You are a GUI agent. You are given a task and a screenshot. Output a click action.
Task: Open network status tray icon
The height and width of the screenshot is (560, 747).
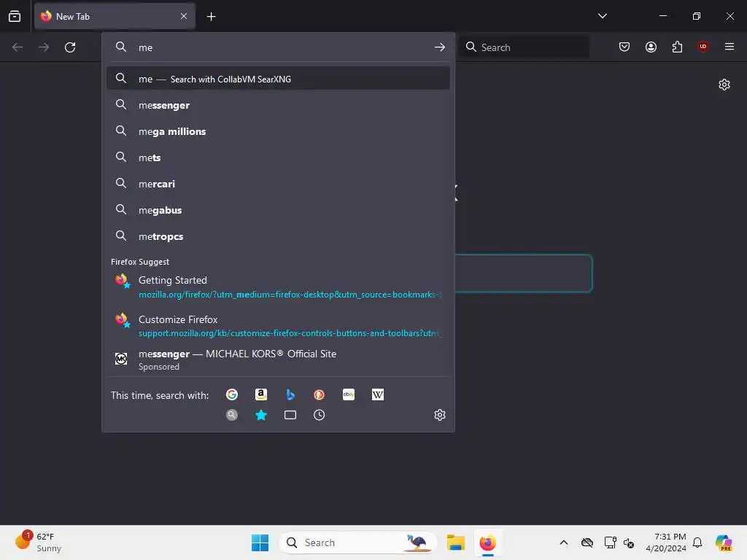(x=610, y=542)
